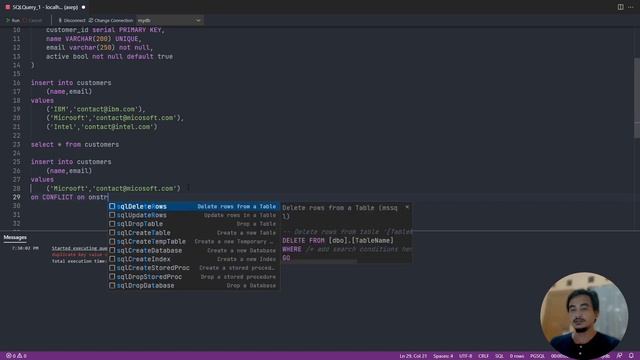Place cursor on 'select * from customers' line
Viewport: 640px width, 360px height.
pos(75,144)
